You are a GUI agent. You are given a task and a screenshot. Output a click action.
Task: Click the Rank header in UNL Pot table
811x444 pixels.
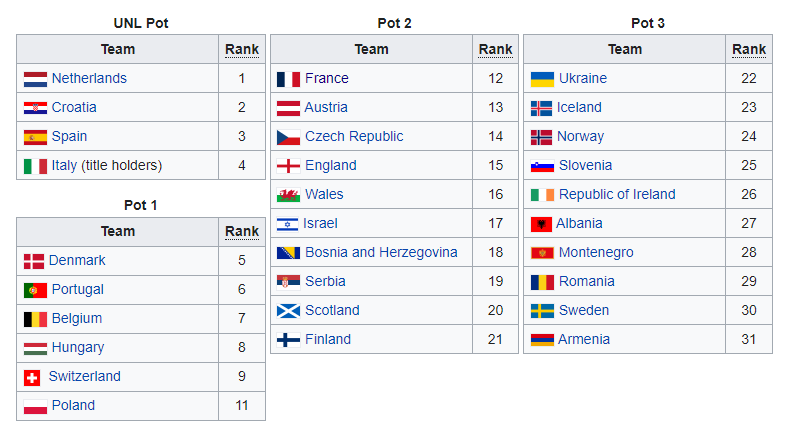pyautogui.click(x=242, y=49)
